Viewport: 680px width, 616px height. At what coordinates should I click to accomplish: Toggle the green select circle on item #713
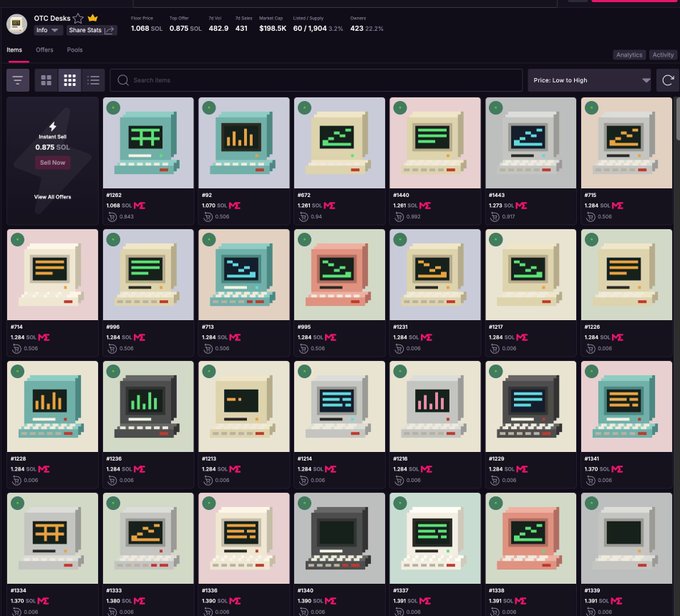(209, 239)
